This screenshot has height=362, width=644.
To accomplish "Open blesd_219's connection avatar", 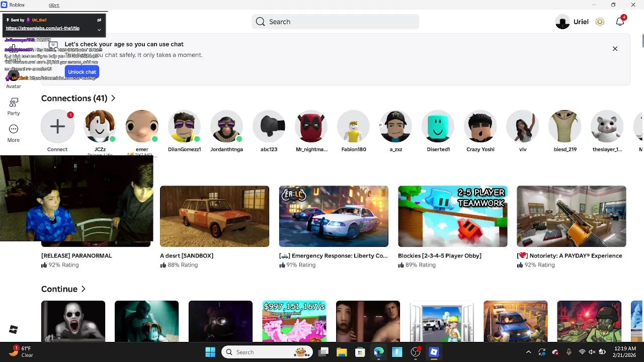I will click(x=565, y=126).
